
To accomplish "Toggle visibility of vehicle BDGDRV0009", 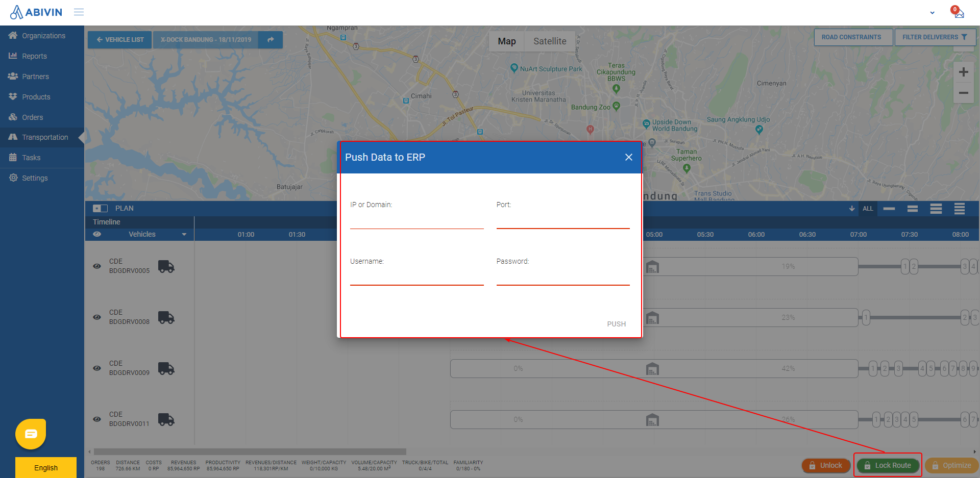I will coord(97,368).
